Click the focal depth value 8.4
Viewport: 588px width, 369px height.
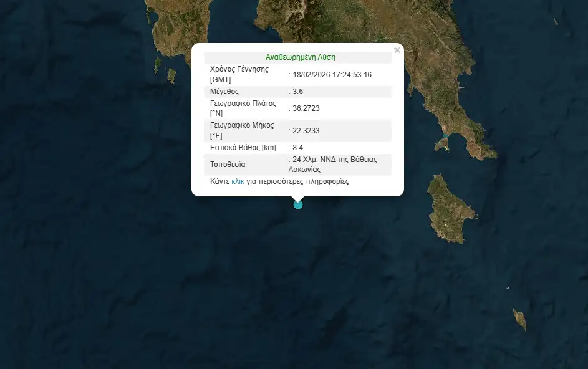coord(298,148)
